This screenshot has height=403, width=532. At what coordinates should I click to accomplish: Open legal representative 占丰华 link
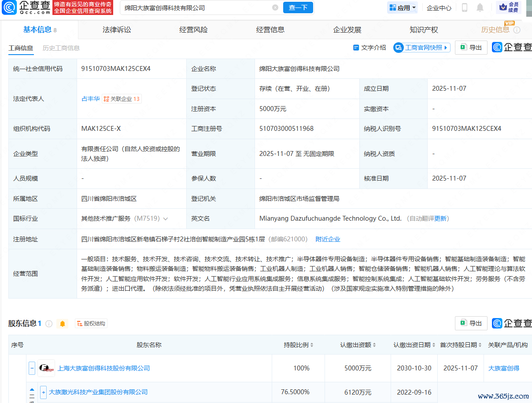[x=91, y=99]
